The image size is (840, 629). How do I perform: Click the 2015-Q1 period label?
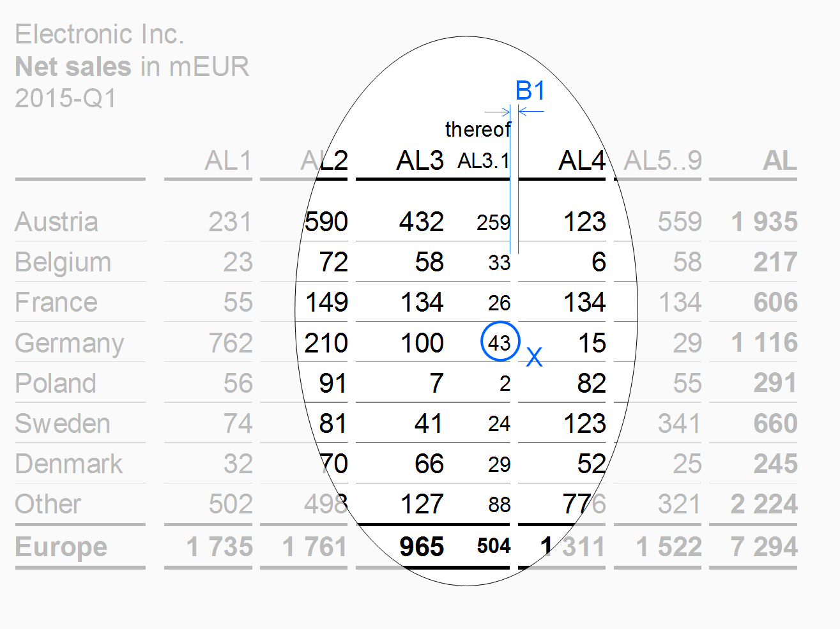(x=66, y=98)
